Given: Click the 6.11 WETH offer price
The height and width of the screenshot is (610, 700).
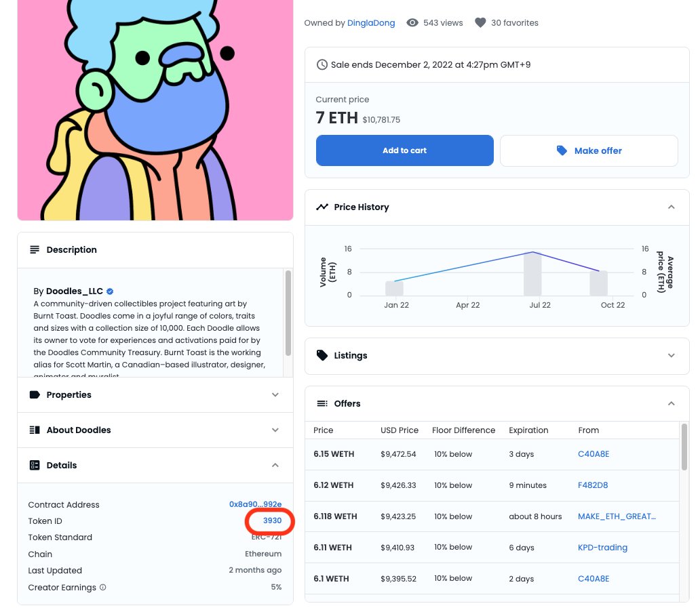Looking at the screenshot, I should tap(332, 548).
